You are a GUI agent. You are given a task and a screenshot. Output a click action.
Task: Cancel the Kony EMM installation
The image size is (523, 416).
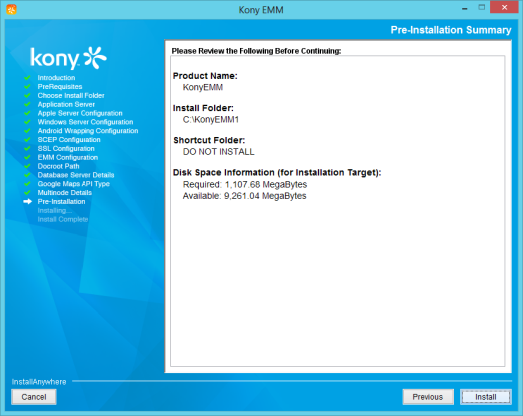click(x=34, y=397)
